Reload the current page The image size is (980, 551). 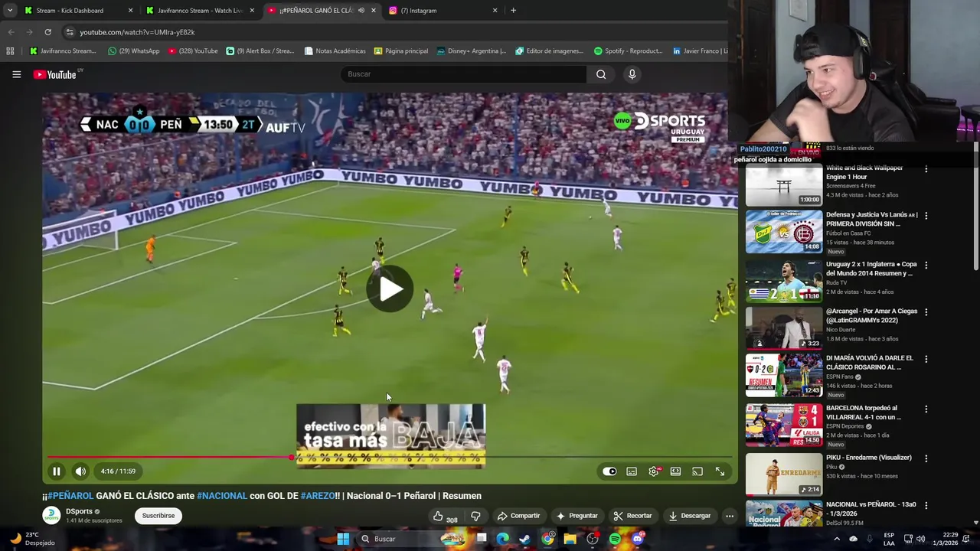pos(47,32)
